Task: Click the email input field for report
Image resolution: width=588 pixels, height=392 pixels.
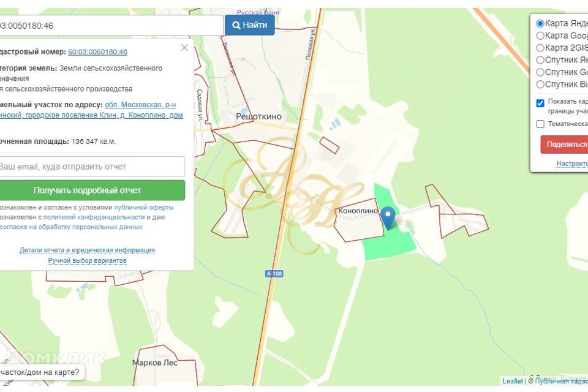Action: (x=92, y=167)
